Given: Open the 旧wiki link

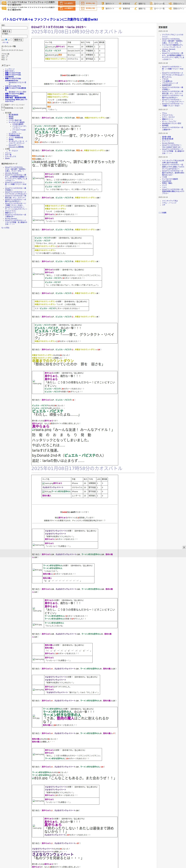Looking at the screenshot, I should [7, 158].
